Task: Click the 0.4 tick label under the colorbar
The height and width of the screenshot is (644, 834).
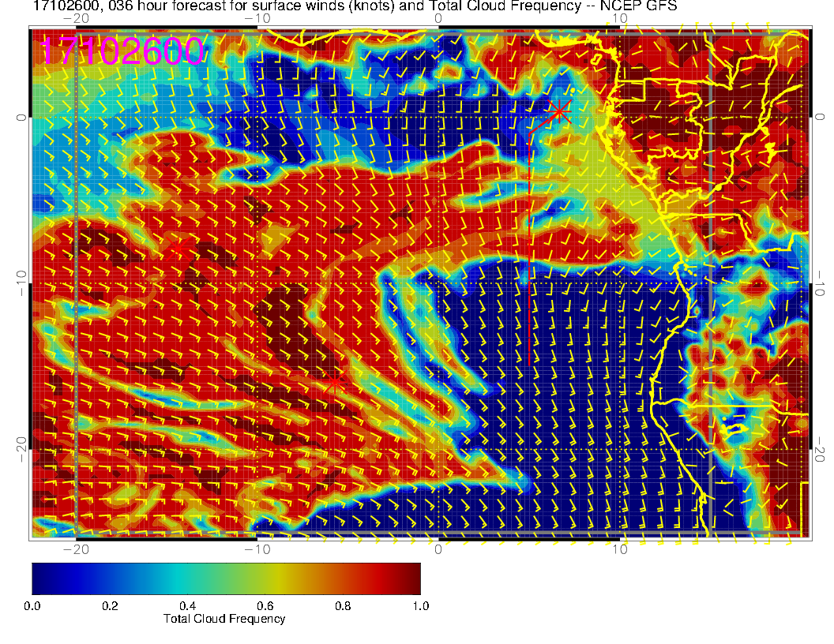Action: pyautogui.click(x=187, y=605)
